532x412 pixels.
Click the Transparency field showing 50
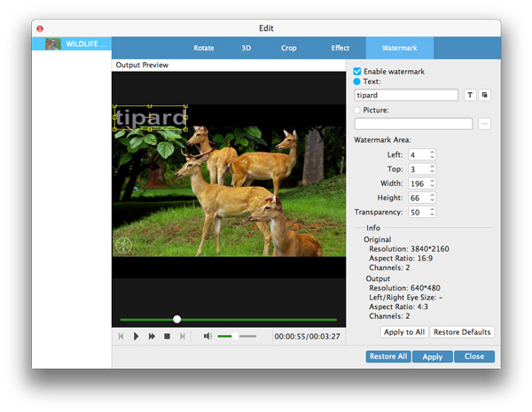click(419, 213)
